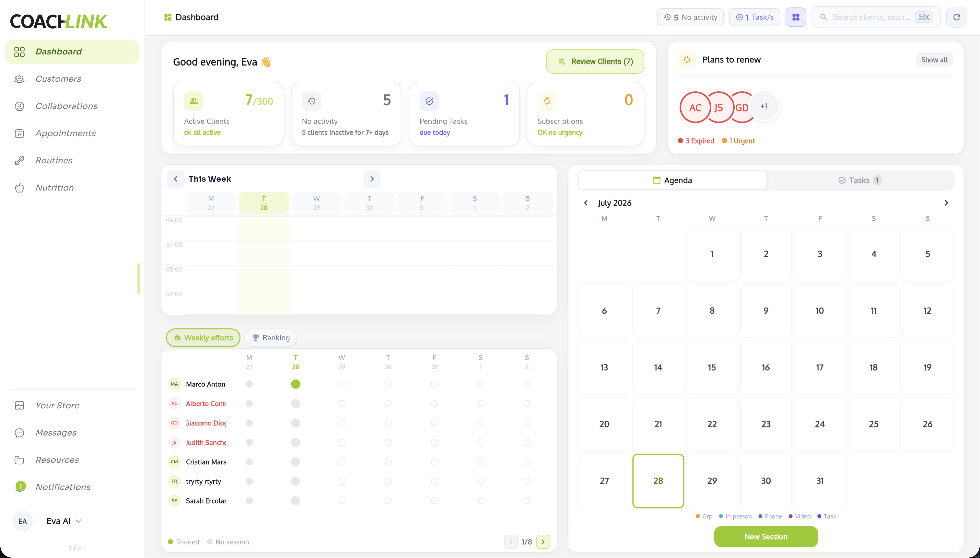Click the version number v2.8.1
980x558 pixels.
[x=77, y=547]
